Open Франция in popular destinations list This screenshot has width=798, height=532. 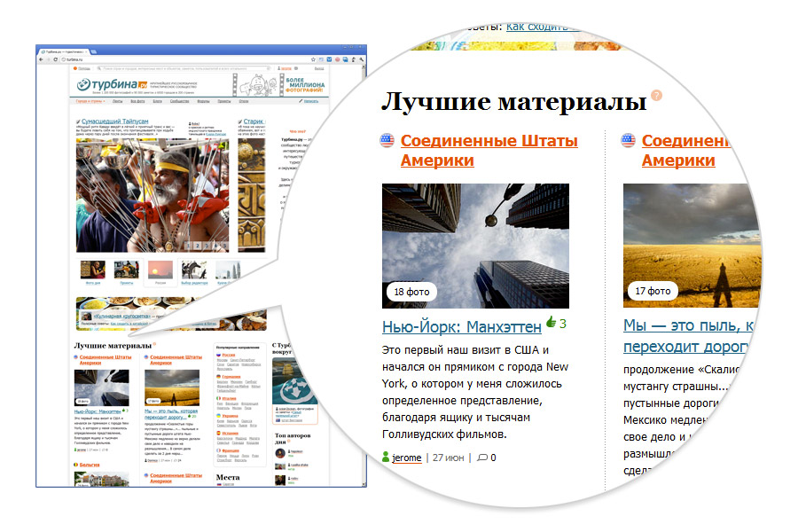(x=231, y=450)
